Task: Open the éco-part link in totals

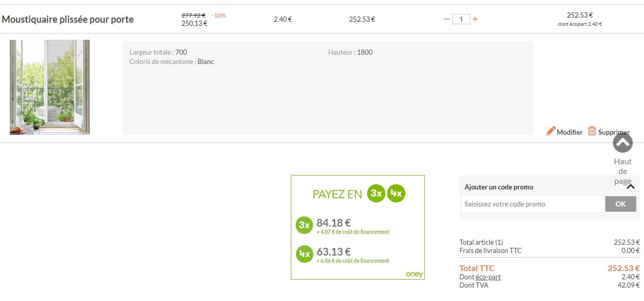Action: point(488,277)
